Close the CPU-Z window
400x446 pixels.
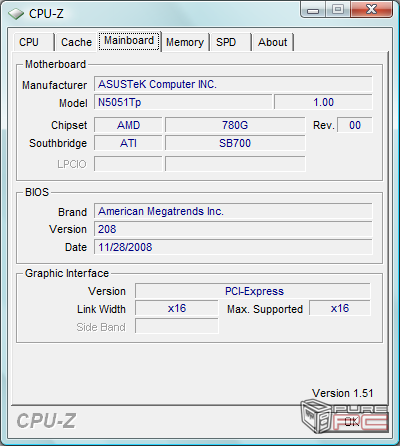click(371, 9)
